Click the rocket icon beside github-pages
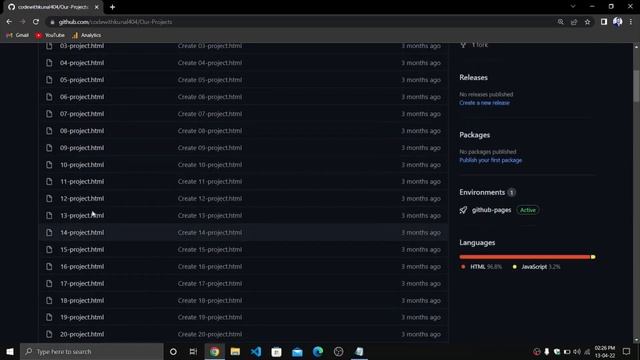Viewport: 640px width, 360px height. [463, 210]
